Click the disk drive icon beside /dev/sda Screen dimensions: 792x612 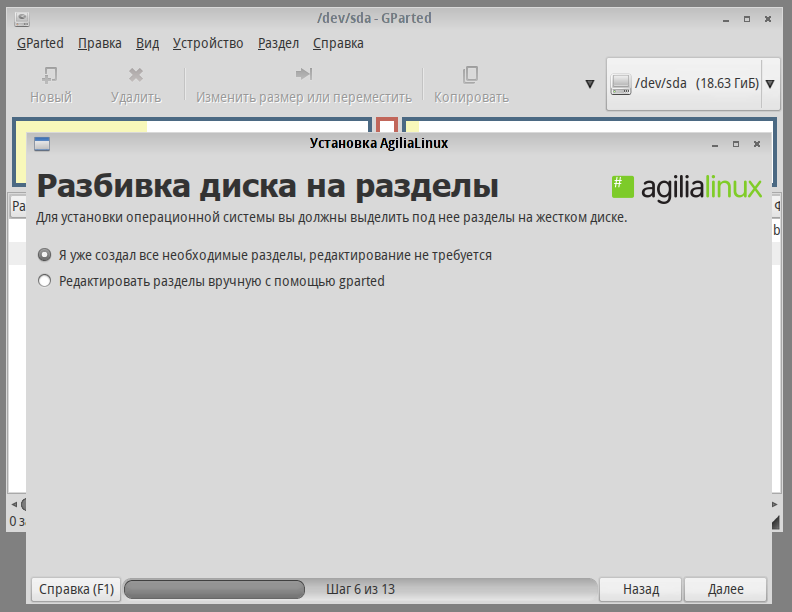[621, 84]
